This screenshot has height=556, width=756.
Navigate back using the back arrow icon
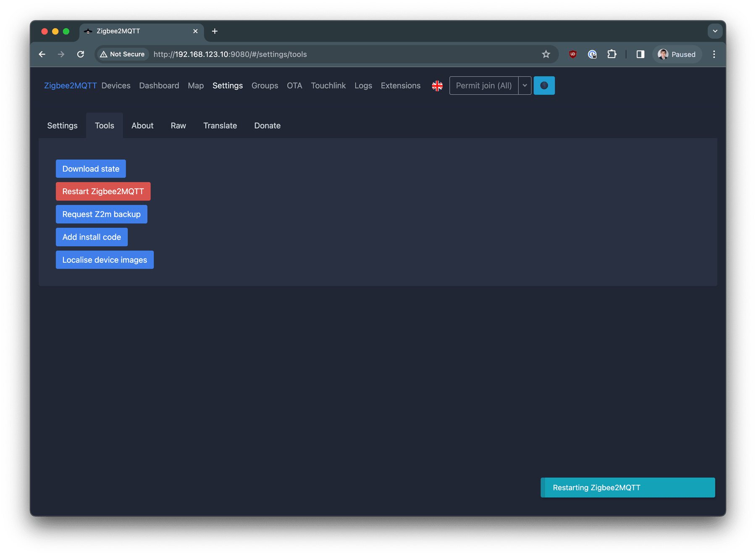42,54
